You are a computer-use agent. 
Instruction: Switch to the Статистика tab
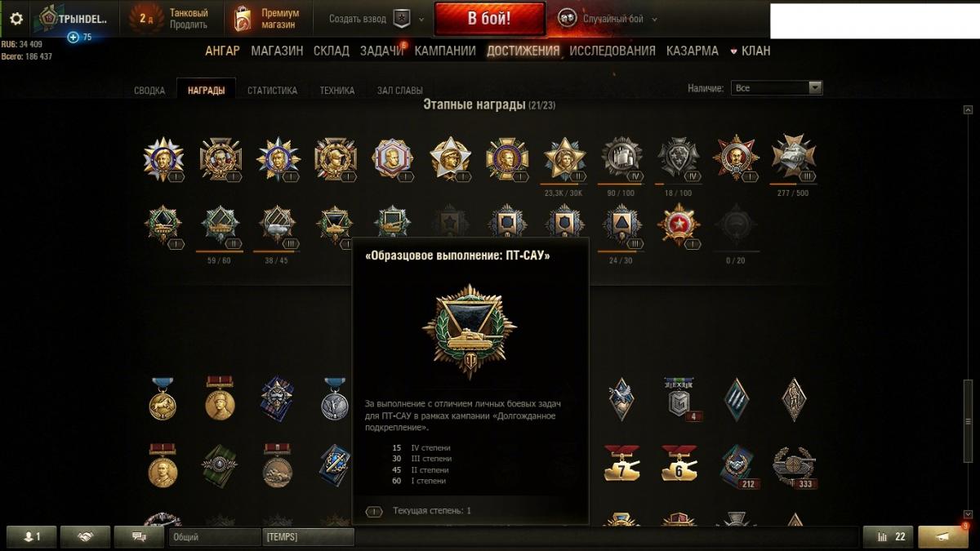[x=272, y=91]
